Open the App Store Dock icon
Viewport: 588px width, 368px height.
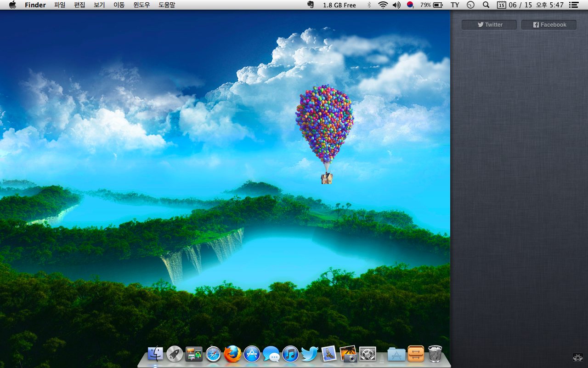252,354
